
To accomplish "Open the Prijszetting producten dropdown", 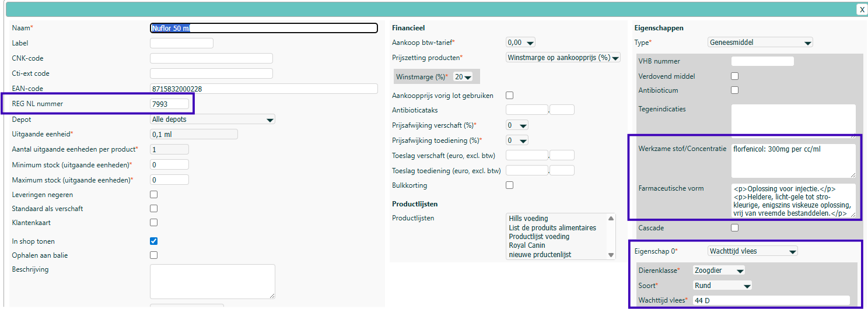I will click(563, 58).
